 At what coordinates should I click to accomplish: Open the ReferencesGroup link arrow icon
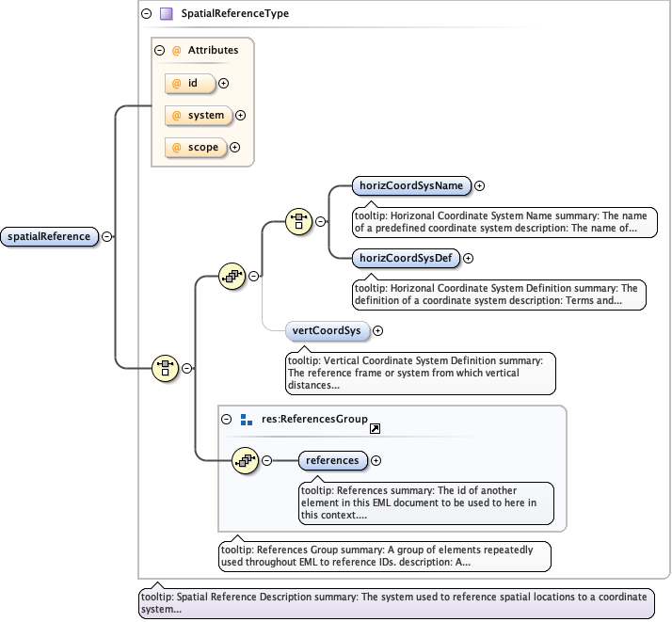(375, 429)
